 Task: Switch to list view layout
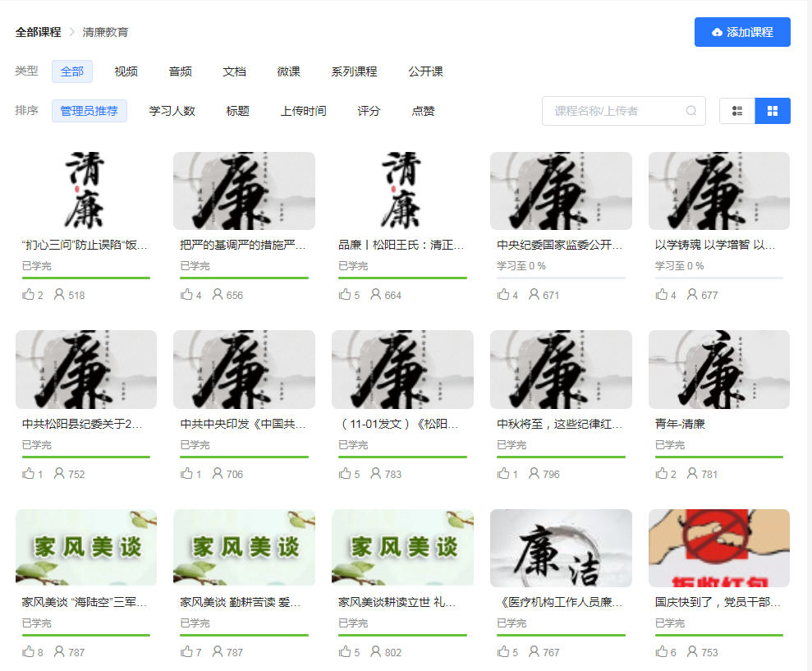(736, 111)
